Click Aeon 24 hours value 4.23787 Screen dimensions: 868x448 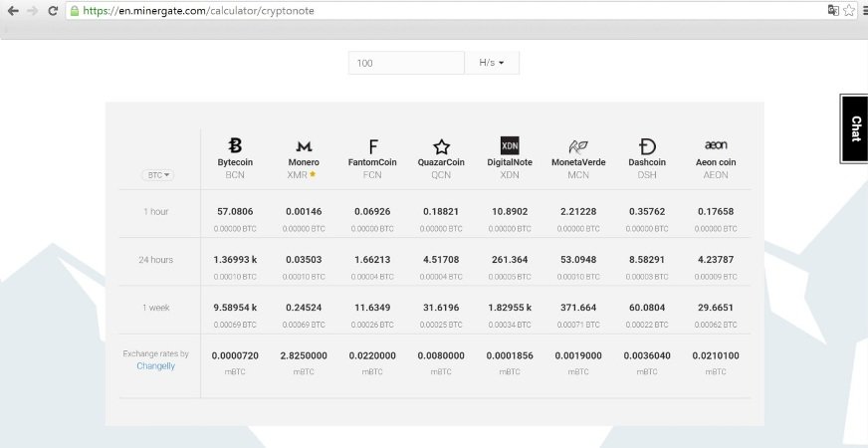716,259
